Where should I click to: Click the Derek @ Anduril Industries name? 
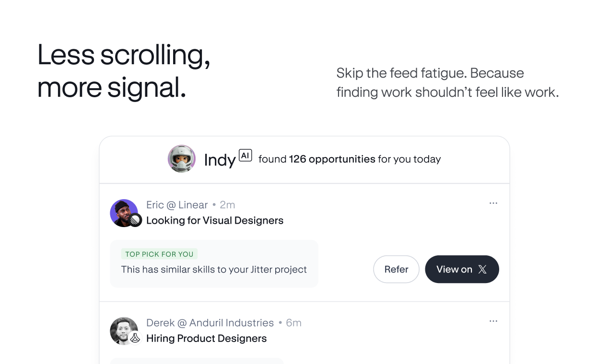(210, 323)
